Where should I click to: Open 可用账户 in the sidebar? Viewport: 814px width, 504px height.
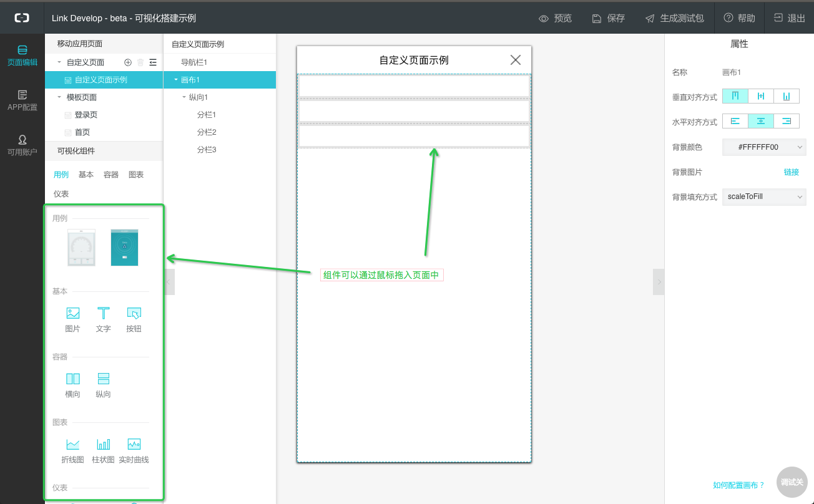tap(22, 145)
